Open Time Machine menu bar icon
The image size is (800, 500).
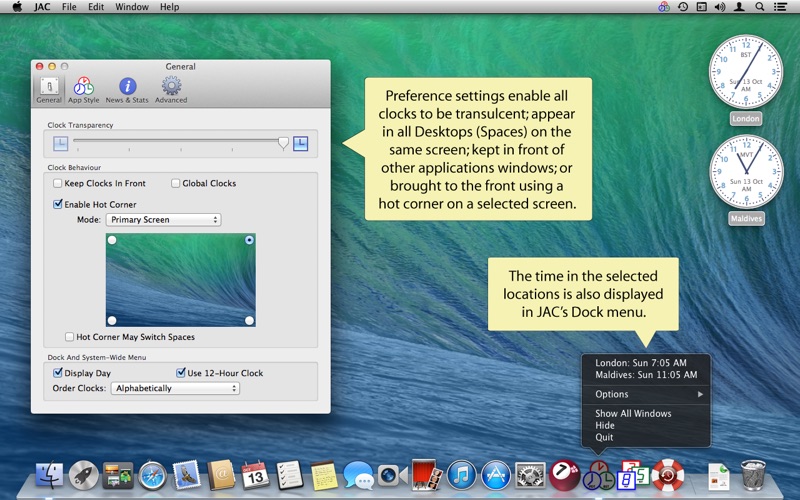tap(683, 7)
